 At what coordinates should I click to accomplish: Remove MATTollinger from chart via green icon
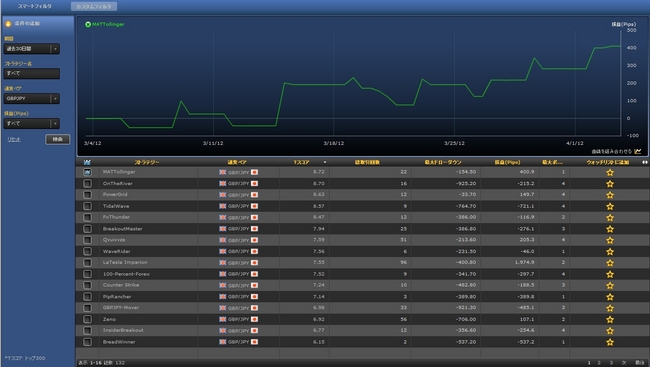(x=88, y=24)
